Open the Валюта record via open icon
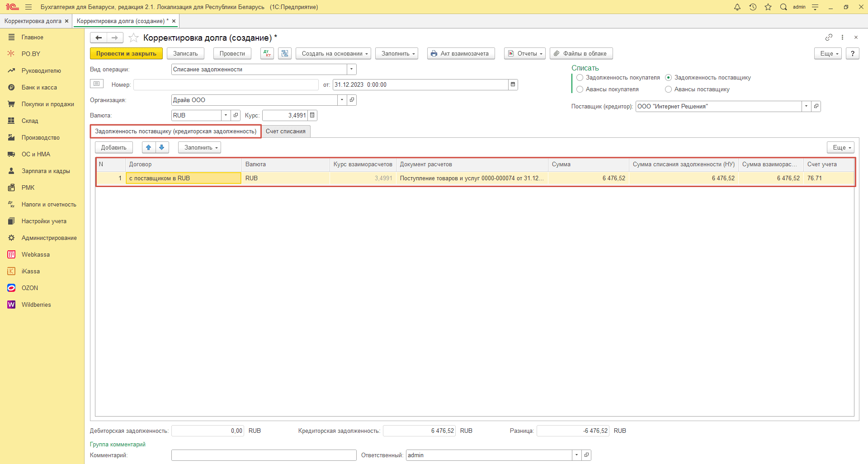 pyautogui.click(x=236, y=115)
